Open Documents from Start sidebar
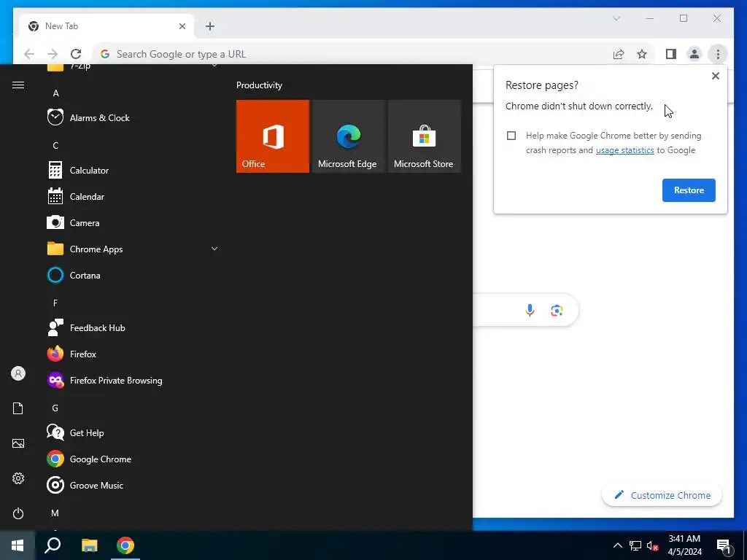The image size is (747, 560). [18, 408]
